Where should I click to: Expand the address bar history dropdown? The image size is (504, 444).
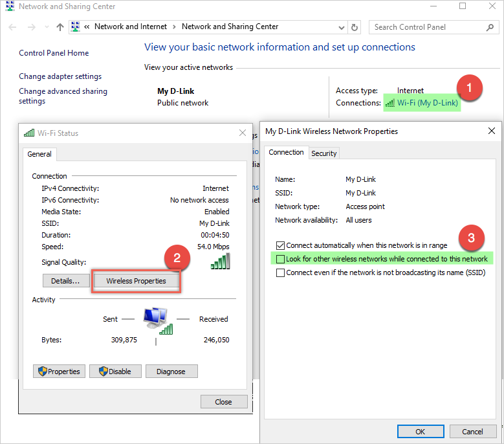click(x=342, y=28)
